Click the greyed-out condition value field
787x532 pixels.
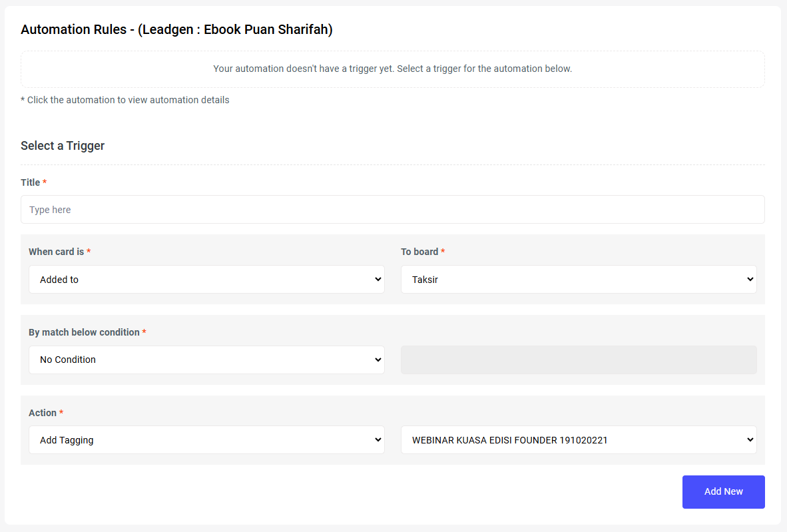(x=578, y=360)
